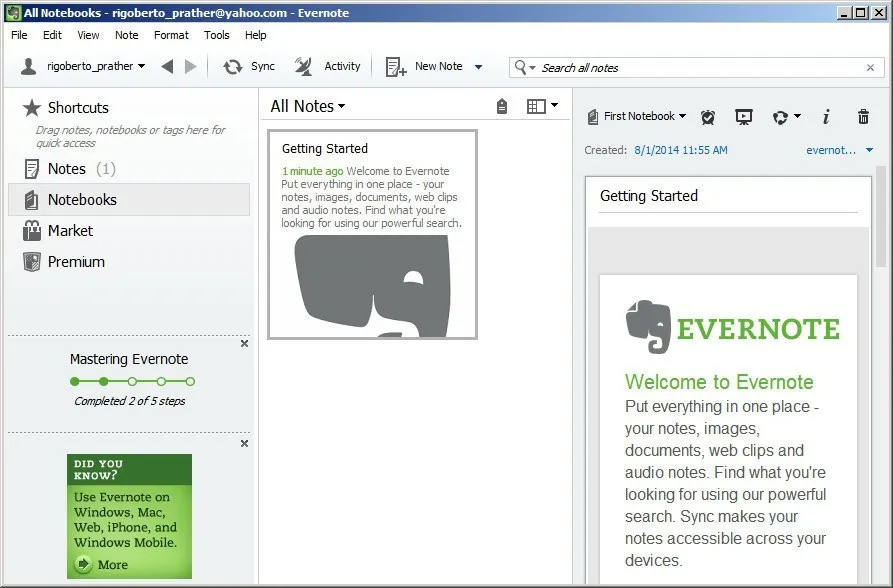Click the Getting Started note title field

click(728, 196)
